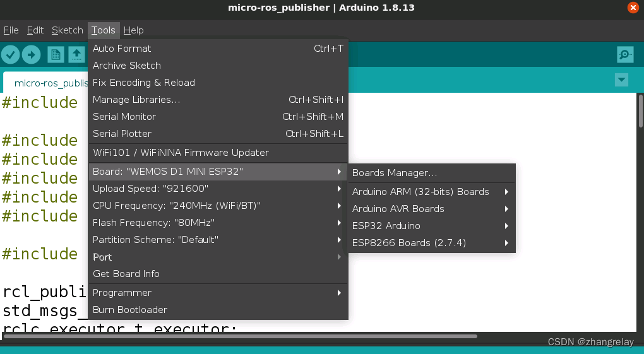Viewport: 644px width, 354px height.
Task: Expand ESP32 Arduino boards submenu
Action: click(432, 226)
